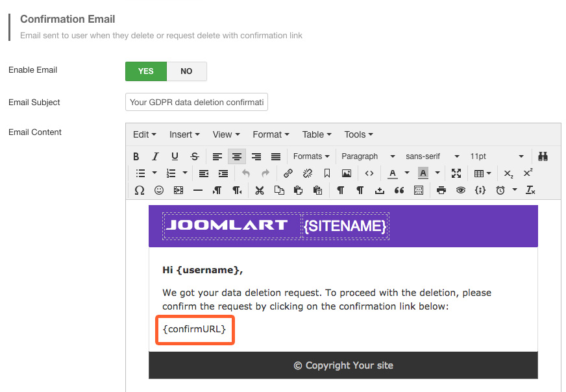
Task: Click the blockquote icon
Action: click(399, 190)
